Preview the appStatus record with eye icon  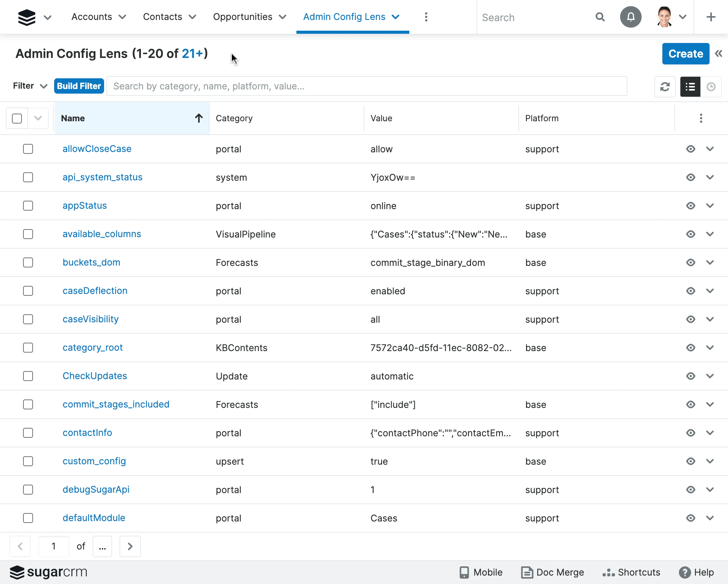coord(690,206)
